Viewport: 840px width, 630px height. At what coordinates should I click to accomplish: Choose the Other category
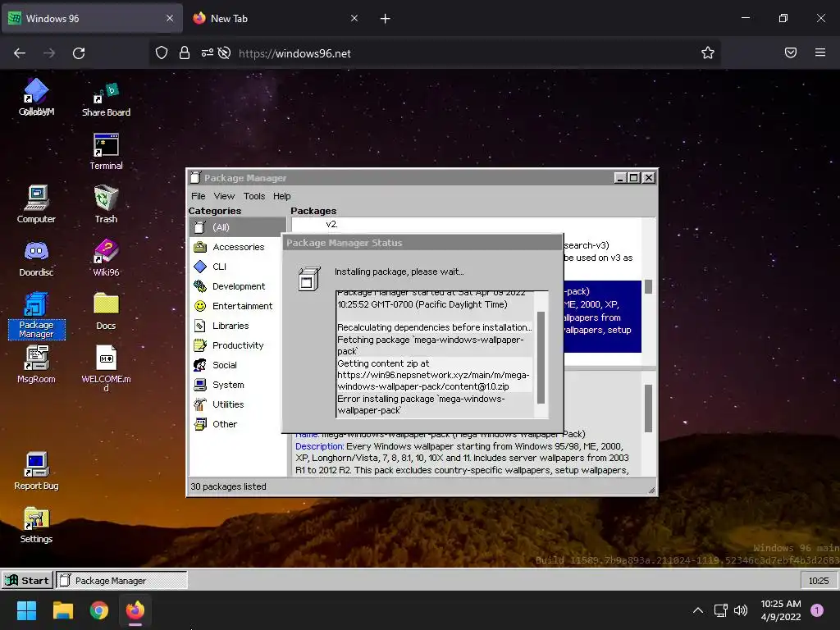[x=237, y=424]
